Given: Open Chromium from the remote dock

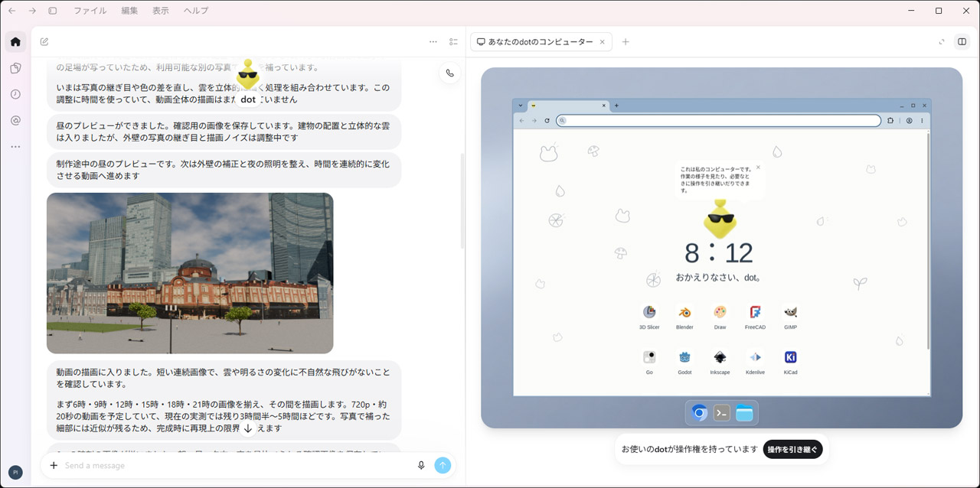Looking at the screenshot, I should tap(699, 413).
